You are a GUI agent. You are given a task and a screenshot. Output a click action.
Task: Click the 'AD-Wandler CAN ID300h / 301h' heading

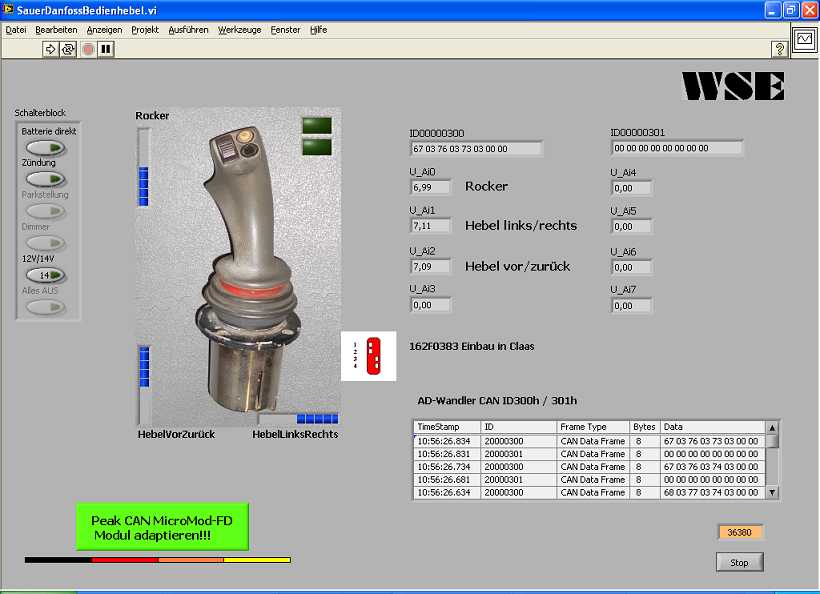[x=497, y=401]
